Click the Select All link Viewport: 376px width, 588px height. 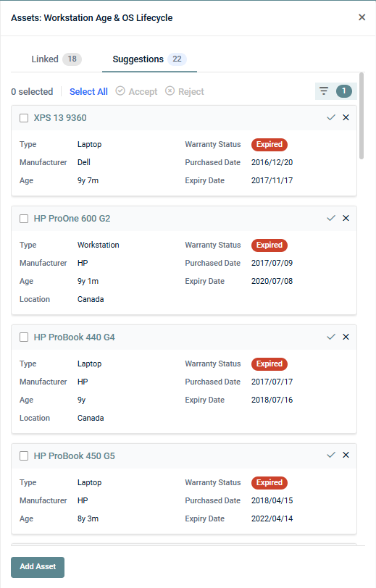click(x=88, y=91)
